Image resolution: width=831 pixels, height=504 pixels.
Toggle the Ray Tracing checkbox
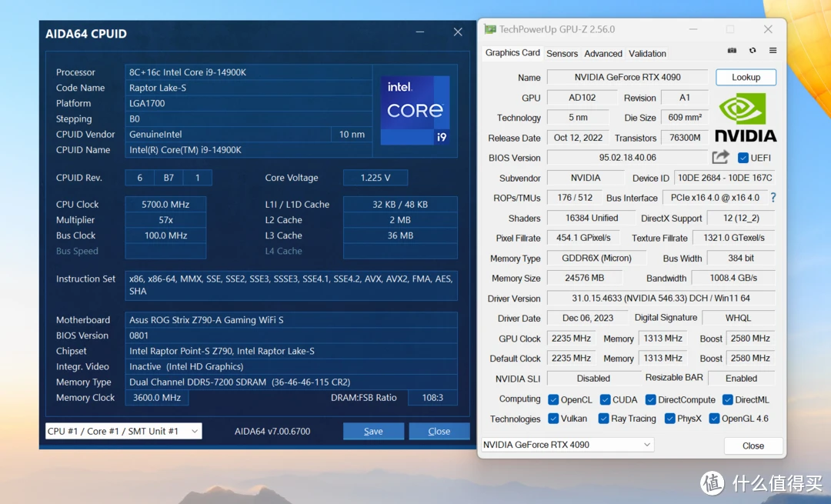604,419
